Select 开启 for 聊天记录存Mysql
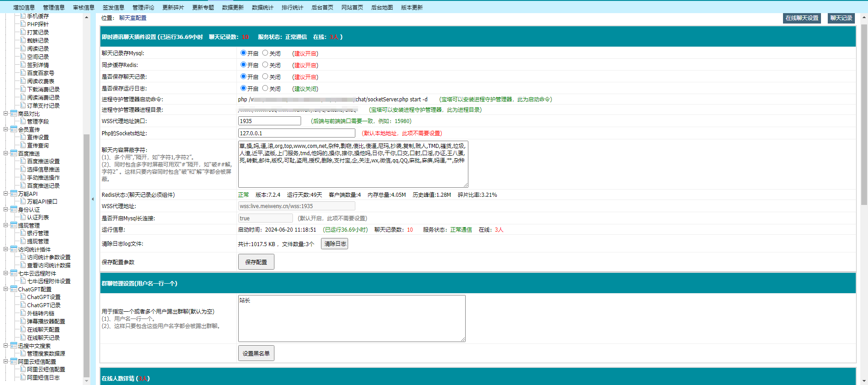Viewport: 868px width, 385px height. pos(243,53)
